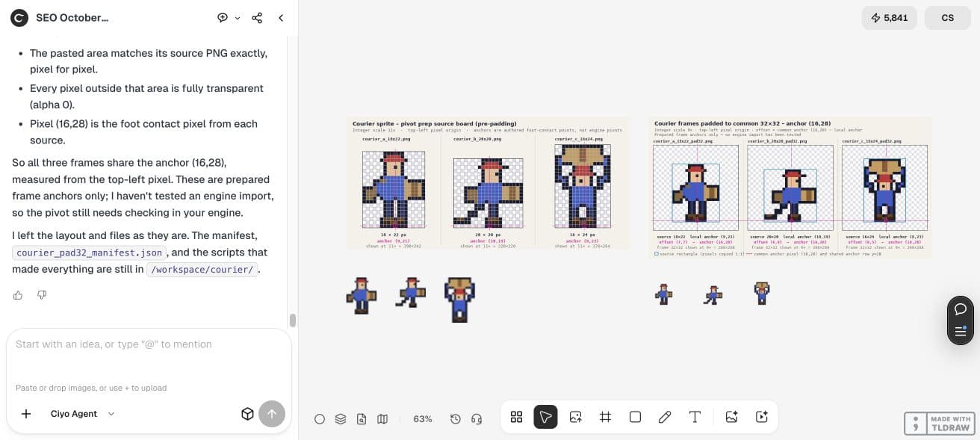Screen dimensions: 980x440
Task: Select the small padded courier_b running sprite
Action: point(713,294)
